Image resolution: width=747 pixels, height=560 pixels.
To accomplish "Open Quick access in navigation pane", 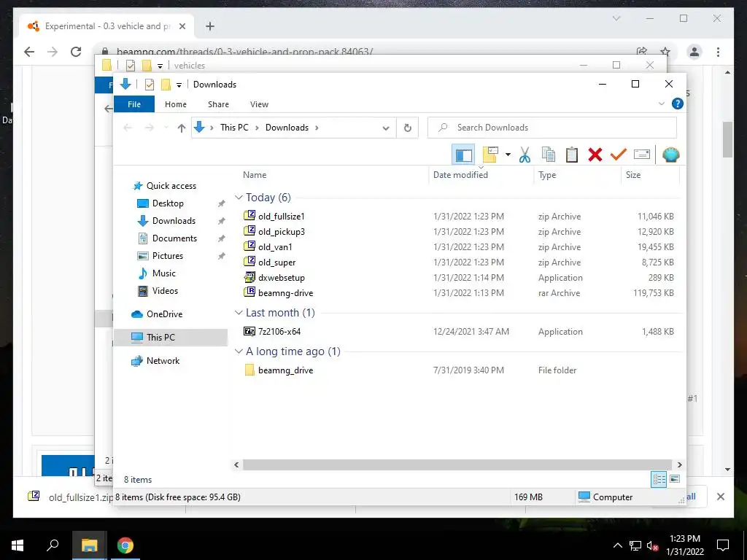I will [x=171, y=186].
